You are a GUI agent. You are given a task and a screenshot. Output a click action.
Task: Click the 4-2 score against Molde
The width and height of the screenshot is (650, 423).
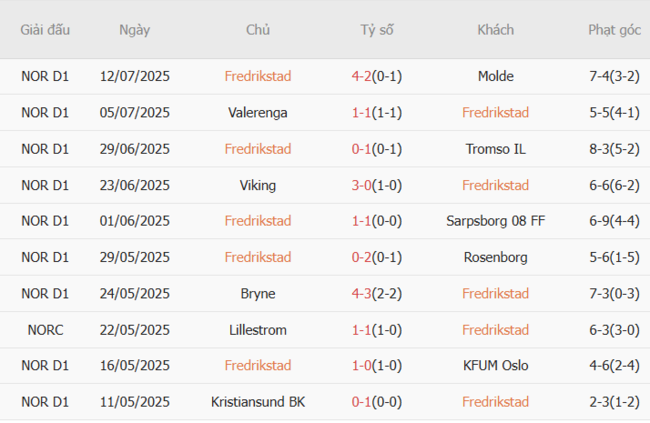[x=363, y=76]
